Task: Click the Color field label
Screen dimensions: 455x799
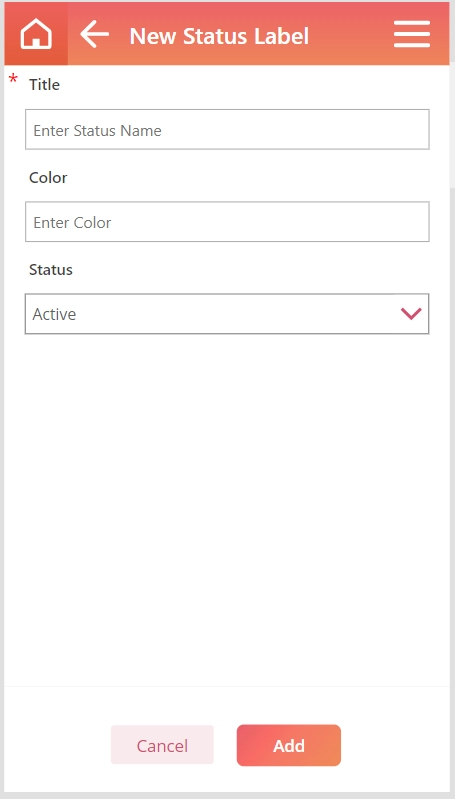Action: click(x=48, y=177)
